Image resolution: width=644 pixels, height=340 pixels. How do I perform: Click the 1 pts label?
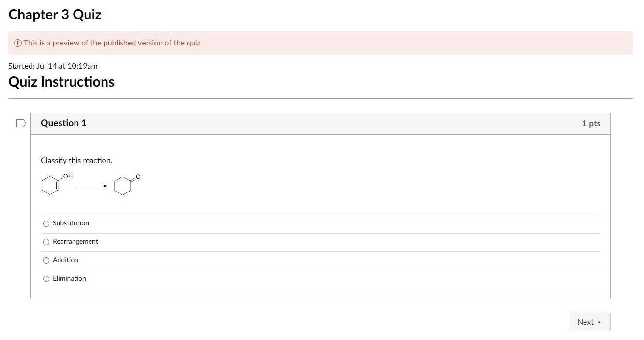coord(591,123)
